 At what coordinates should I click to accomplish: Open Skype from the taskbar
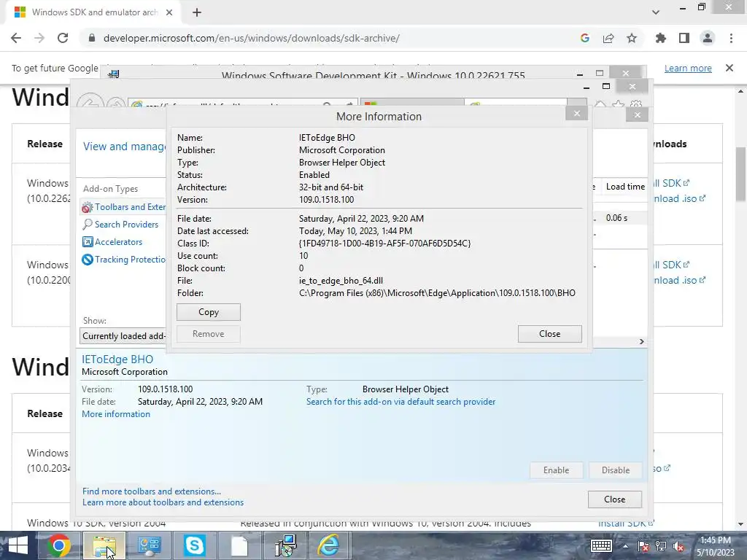coord(194,545)
